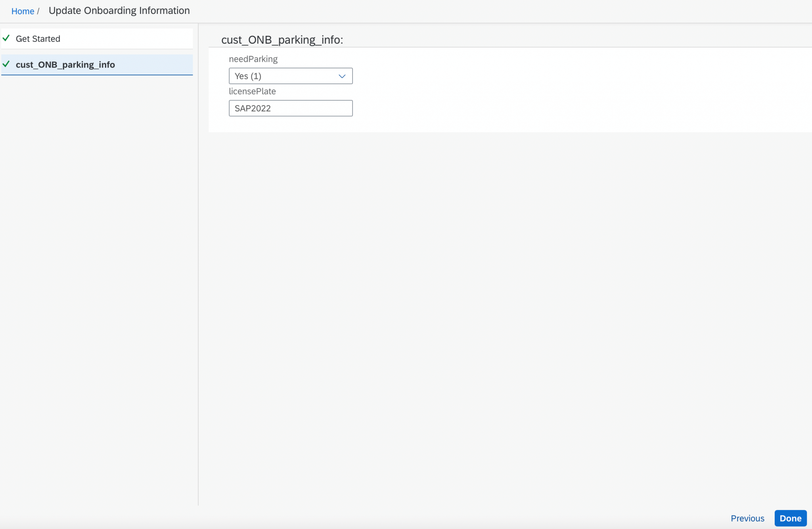Click the Previous link
The height and width of the screenshot is (529, 812).
pyautogui.click(x=747, y=518)
